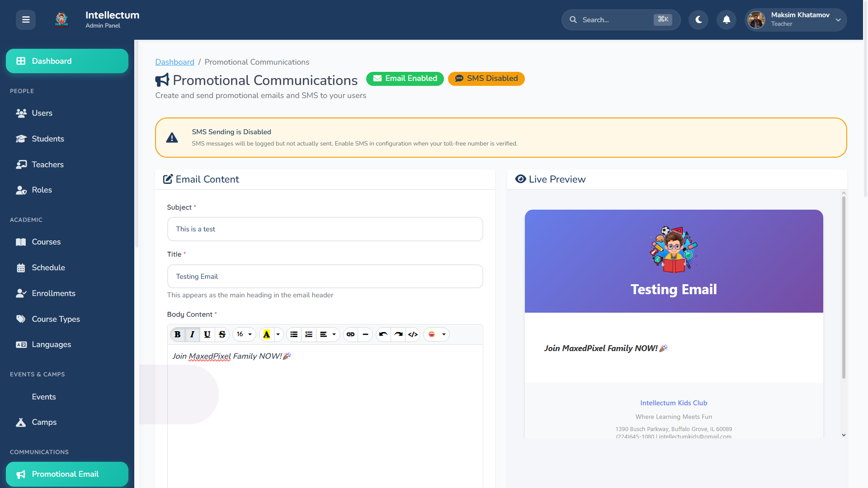This screenshot has width=868, height=488.
Task: Click the Testing Email preview heading
Action: [x=674, y=289]
